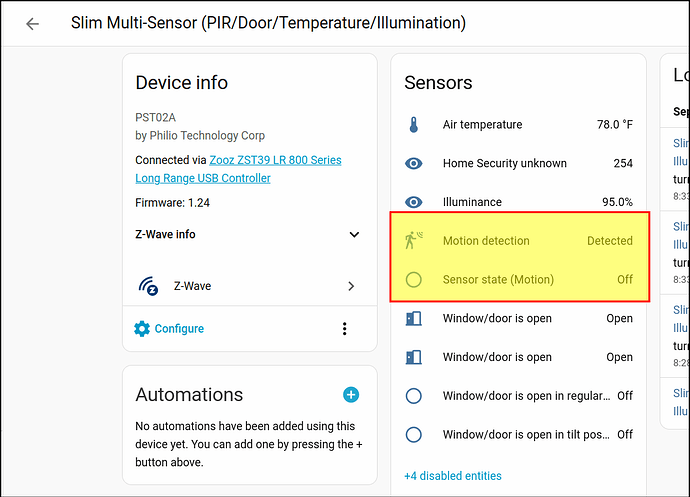Click the back arrow icon
The image size is (690, 497).
[32, 23]
